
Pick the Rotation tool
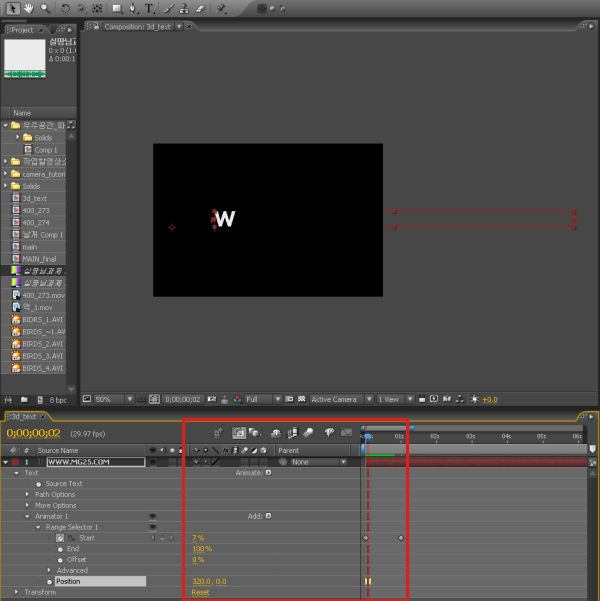click(66, 8)
